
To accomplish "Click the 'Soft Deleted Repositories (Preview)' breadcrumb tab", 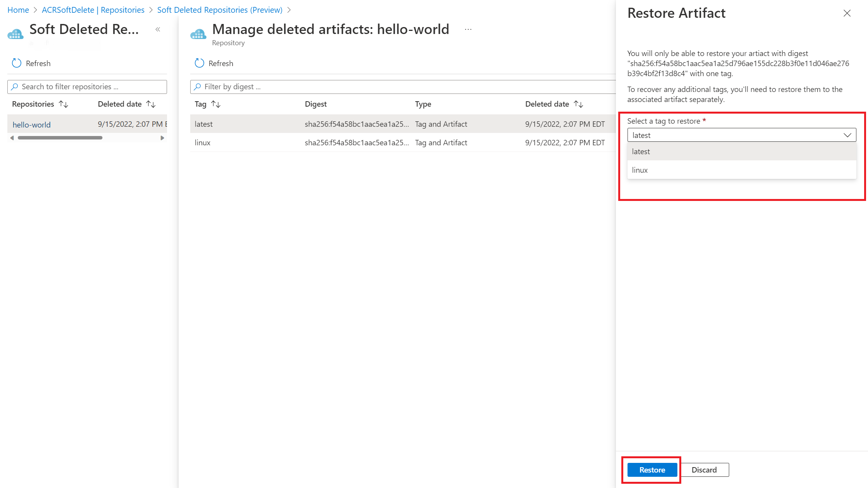I will pos(221,10).
